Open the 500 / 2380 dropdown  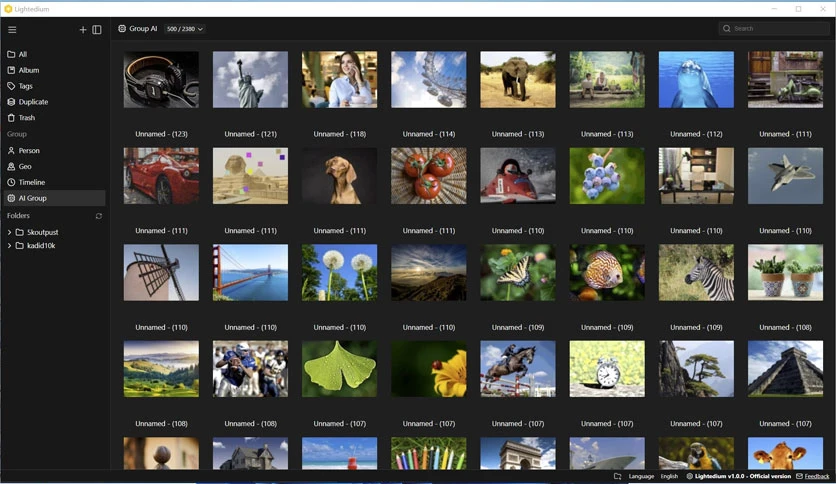(x=184, y=29)
